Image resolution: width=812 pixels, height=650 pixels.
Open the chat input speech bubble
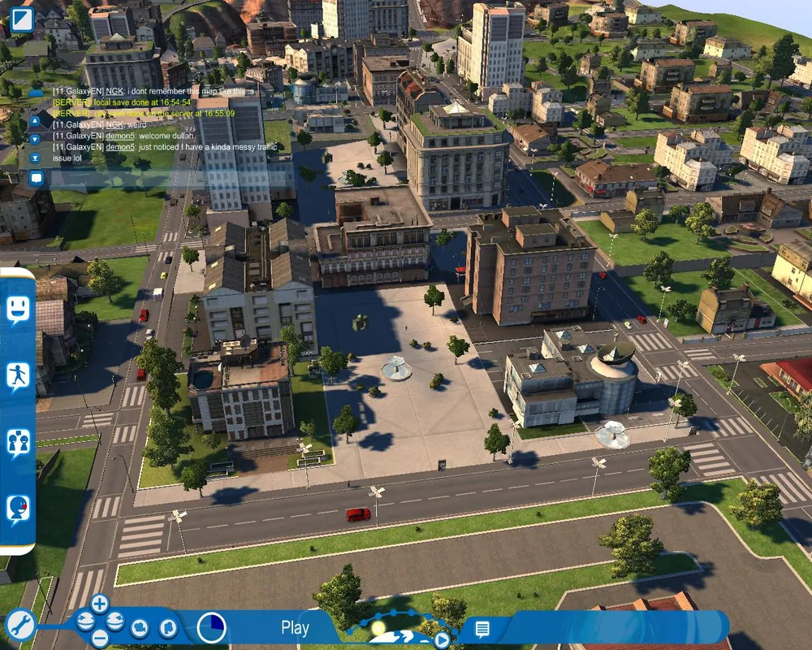[37, 178]
